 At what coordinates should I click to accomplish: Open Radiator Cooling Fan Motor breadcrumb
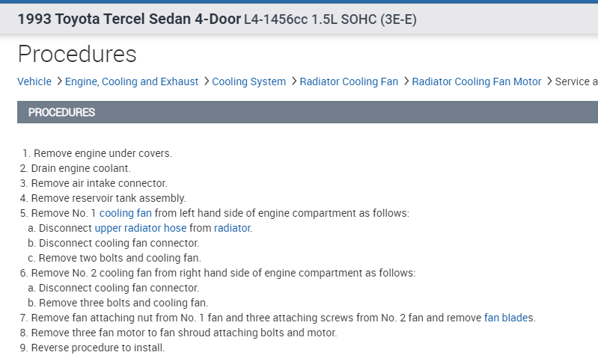pos(477,81)
